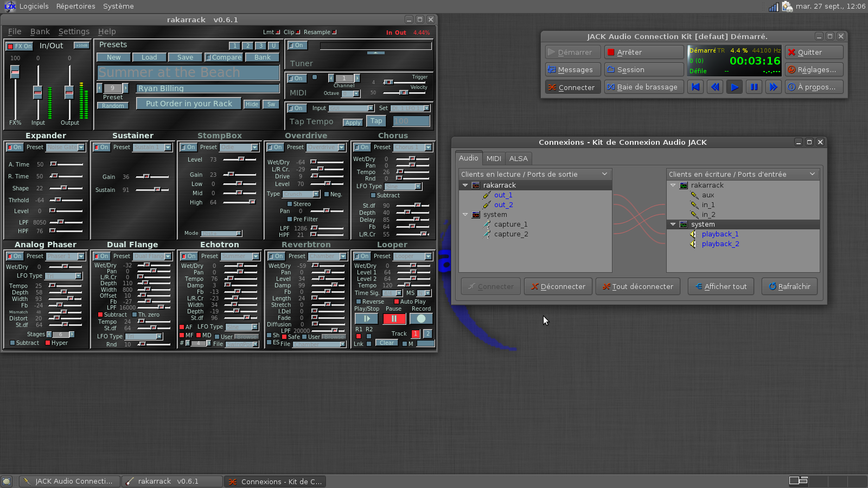Skip to start in JACK transport

(695, 87)
